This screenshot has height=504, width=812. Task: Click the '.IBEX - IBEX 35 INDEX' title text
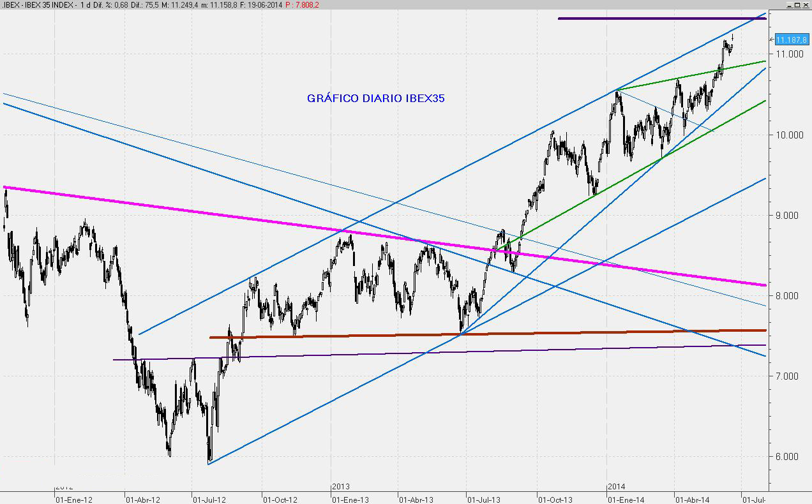coord(37,5)
